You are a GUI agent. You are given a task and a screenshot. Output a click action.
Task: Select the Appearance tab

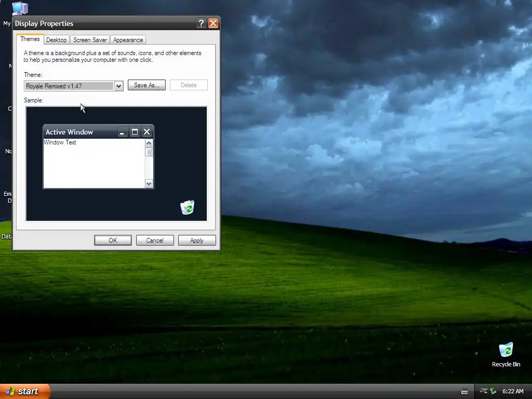pyautogui.click(x=128, y=40)
